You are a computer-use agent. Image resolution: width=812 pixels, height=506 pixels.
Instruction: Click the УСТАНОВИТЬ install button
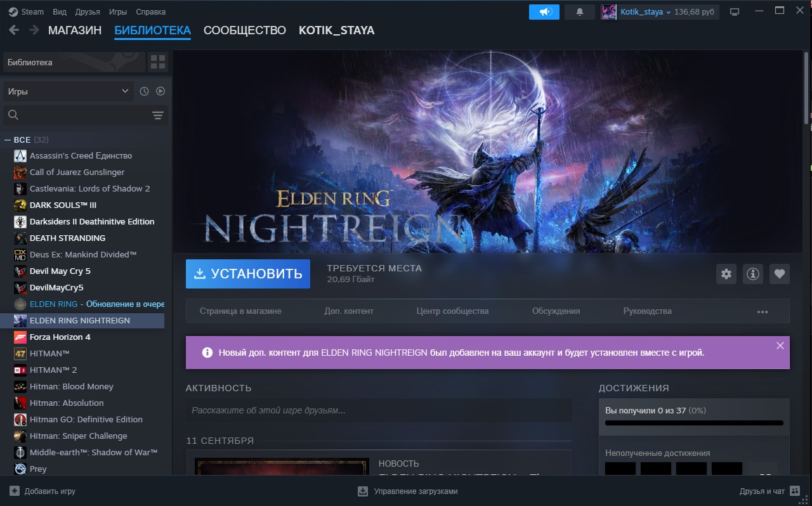[x=248, y=274]
